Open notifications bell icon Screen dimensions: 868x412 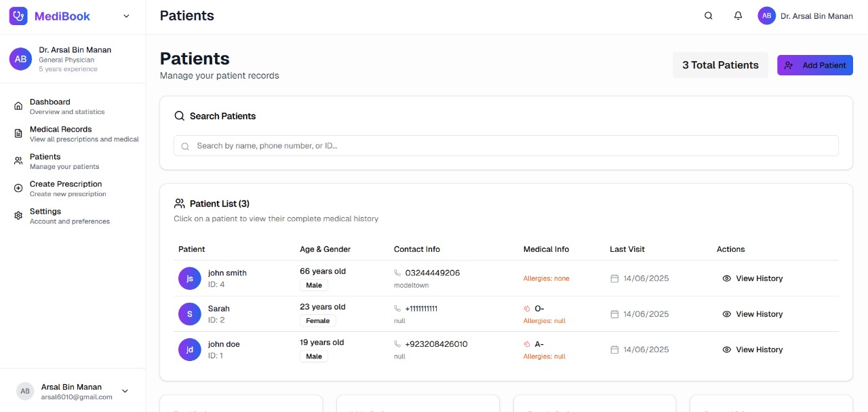738,16
